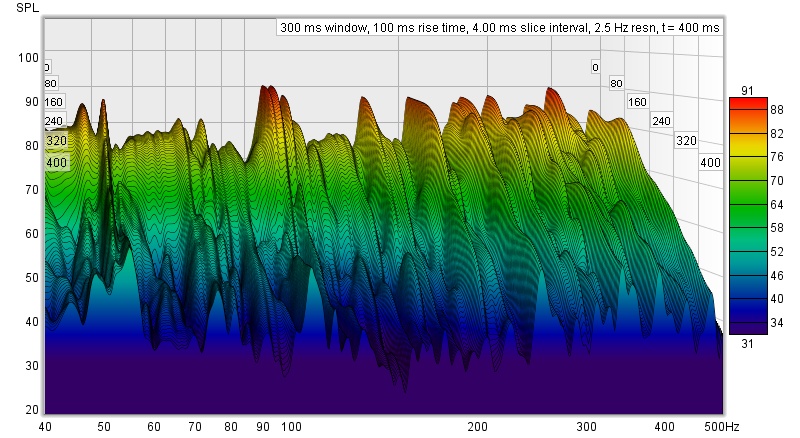Click the 31 minimum value below color legend

[747, 344]
